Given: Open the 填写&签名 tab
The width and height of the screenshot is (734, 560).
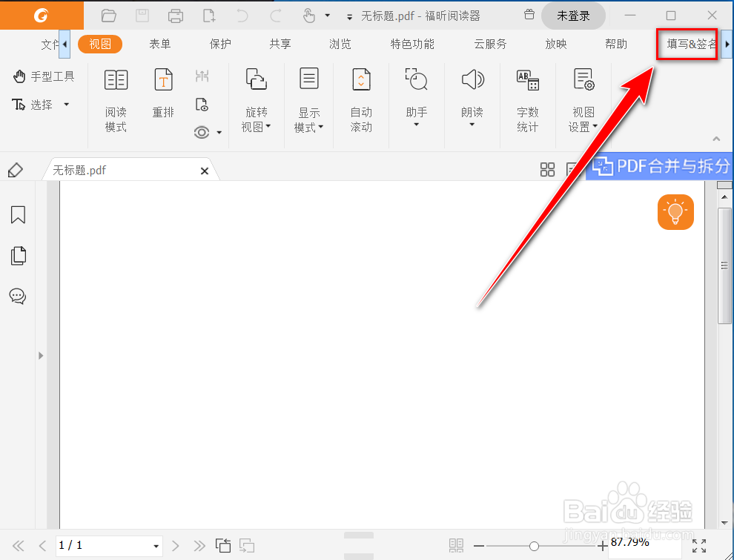Looking at the screenshot, I should pos(692,44).
